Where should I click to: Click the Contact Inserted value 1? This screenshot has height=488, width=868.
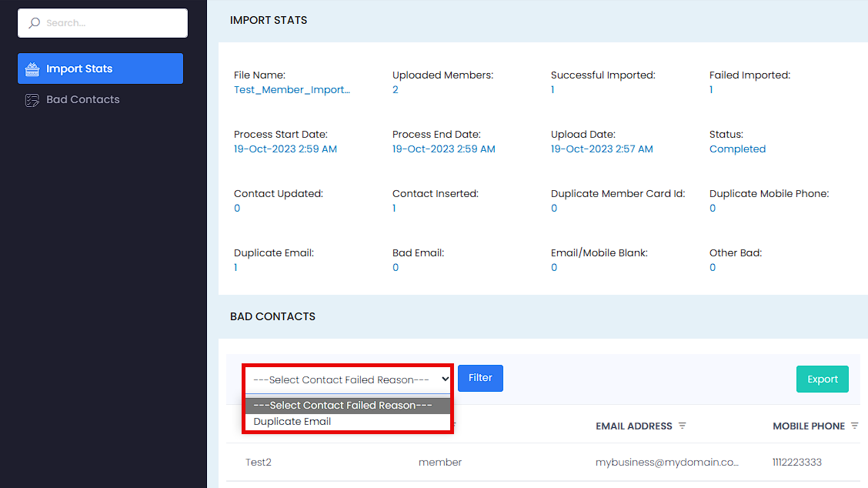tap(394, 209)
